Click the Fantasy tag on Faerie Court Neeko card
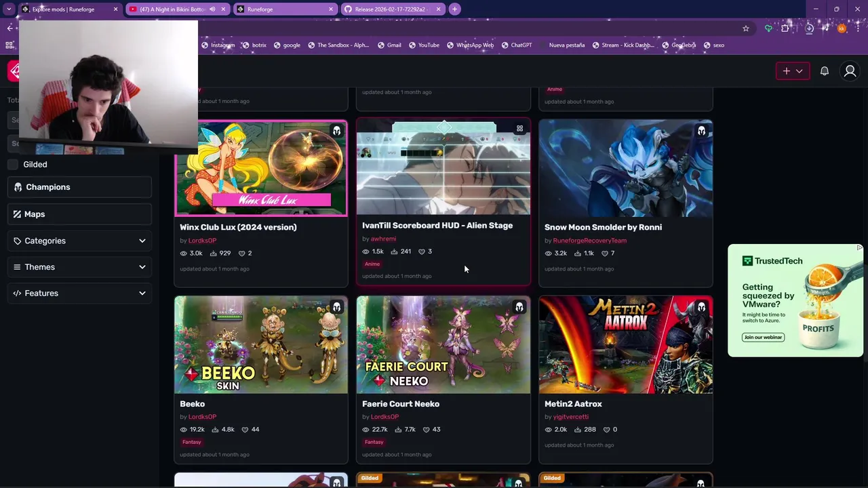868x488 pixels. pyautogui.click(x=374, y=442)
